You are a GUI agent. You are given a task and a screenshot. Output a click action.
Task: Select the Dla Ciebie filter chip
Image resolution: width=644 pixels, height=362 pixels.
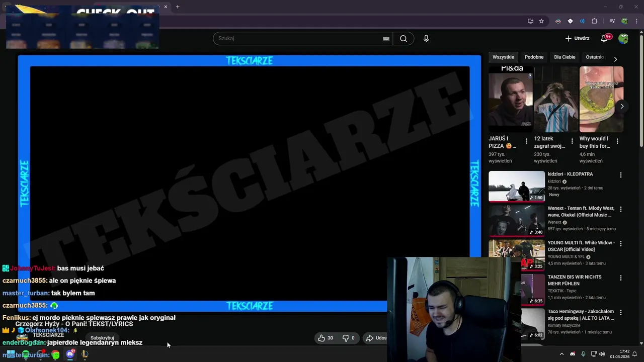click(565, 57)
